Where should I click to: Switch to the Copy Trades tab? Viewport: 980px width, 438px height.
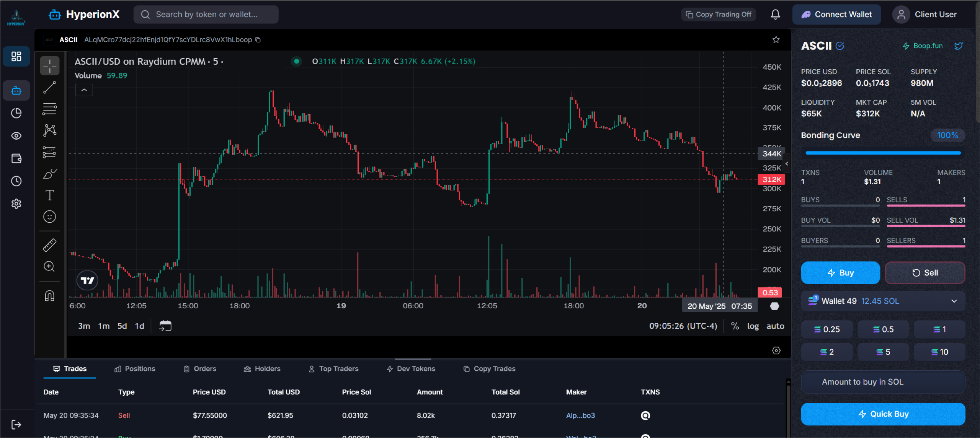[489, 369]
